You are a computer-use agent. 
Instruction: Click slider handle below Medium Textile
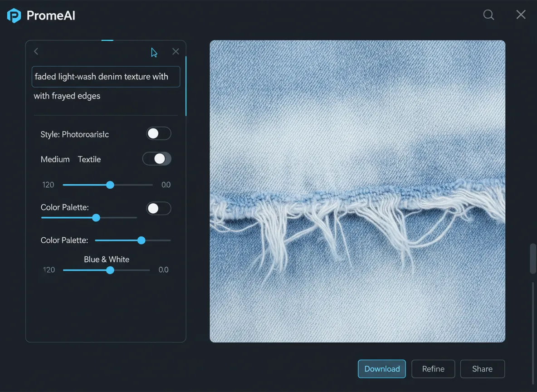click(x=110, y=185)
